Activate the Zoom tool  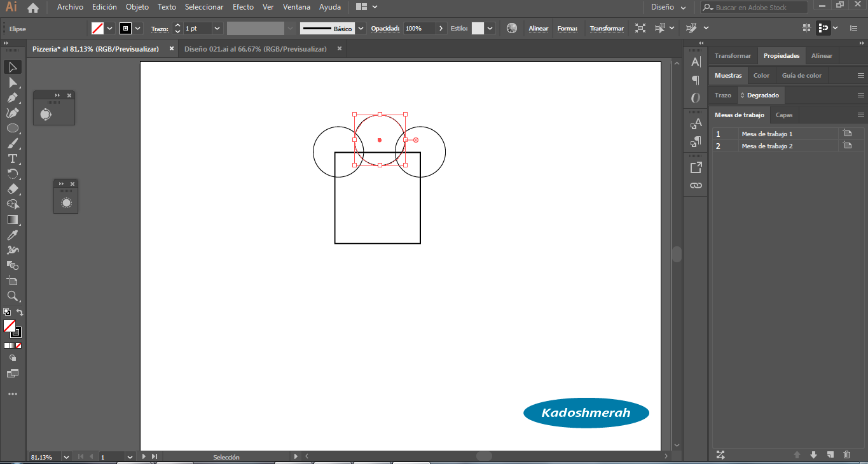coord(12,296)
